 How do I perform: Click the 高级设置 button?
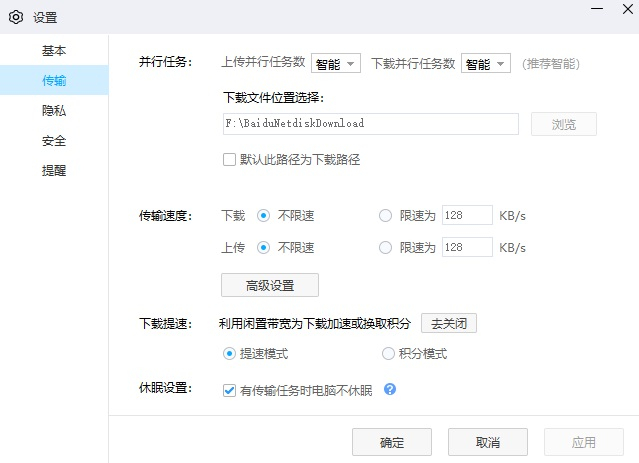click(270, 285)
